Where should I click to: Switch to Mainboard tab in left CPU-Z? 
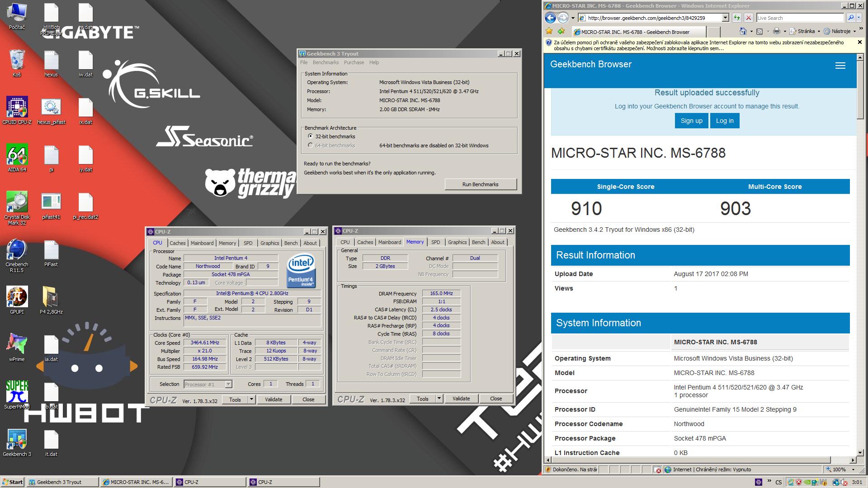point(202,243)
